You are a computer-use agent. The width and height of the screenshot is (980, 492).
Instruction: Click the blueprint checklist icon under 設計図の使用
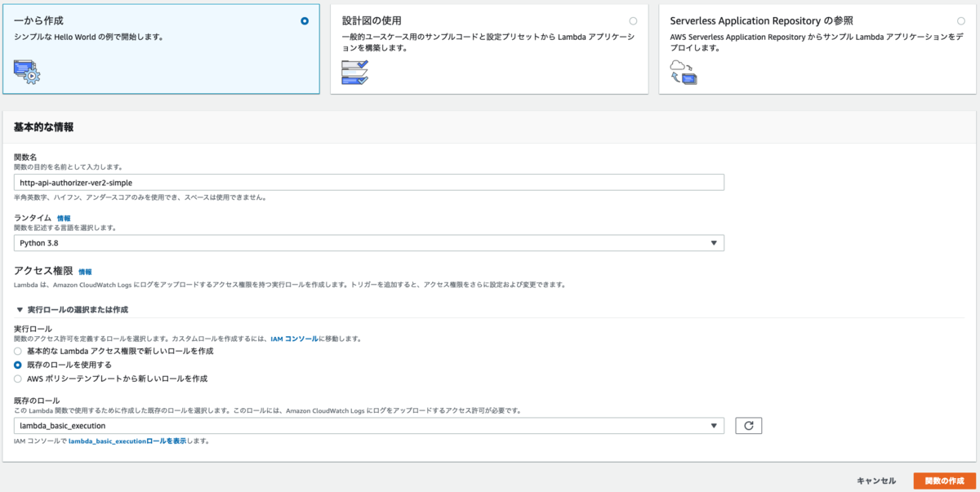coord(353,71)
